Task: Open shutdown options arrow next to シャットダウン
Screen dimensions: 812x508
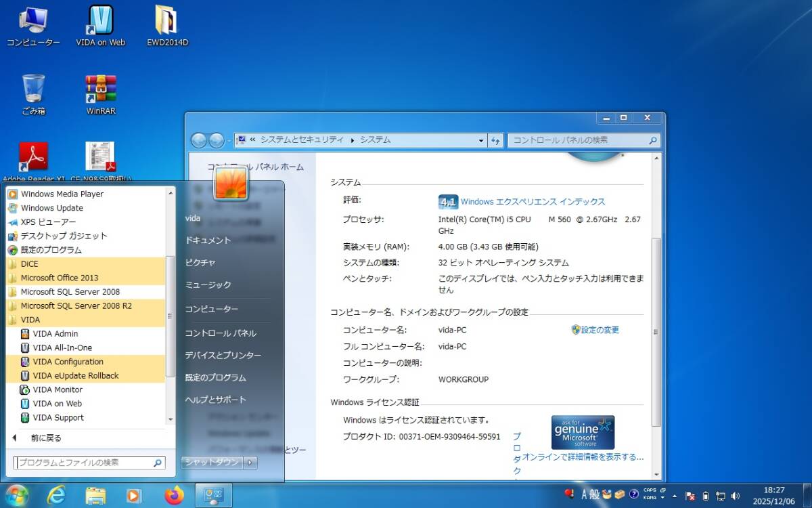Action: [250, 462]
